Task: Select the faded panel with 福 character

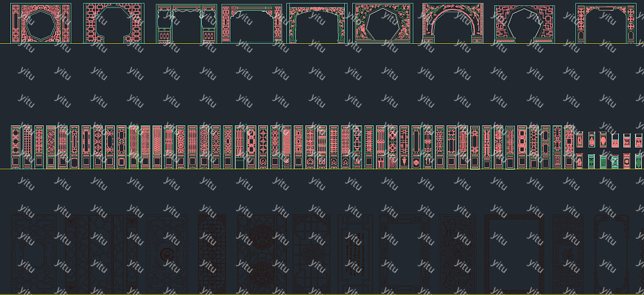Action: [567, 254]
